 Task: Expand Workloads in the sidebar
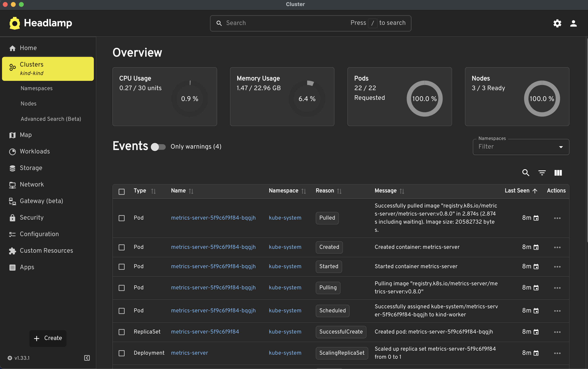[x=48, y=152]
